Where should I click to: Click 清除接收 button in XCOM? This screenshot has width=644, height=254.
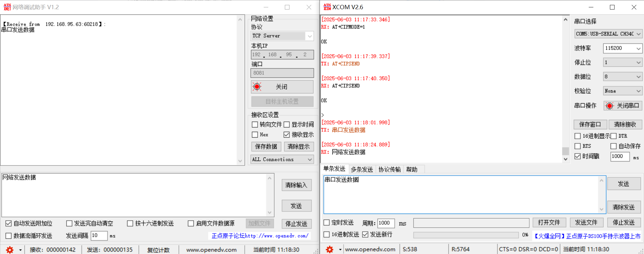click(x=625, y=124)
